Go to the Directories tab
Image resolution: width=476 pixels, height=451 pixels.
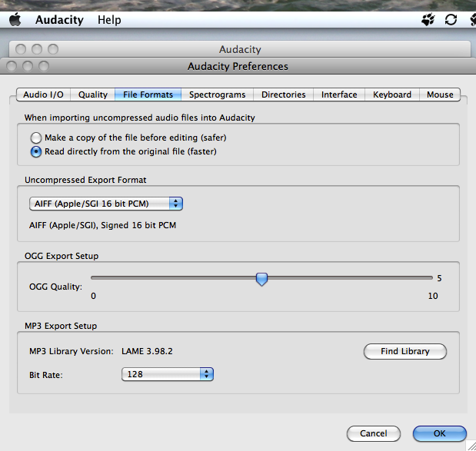(x=283, y=95)
